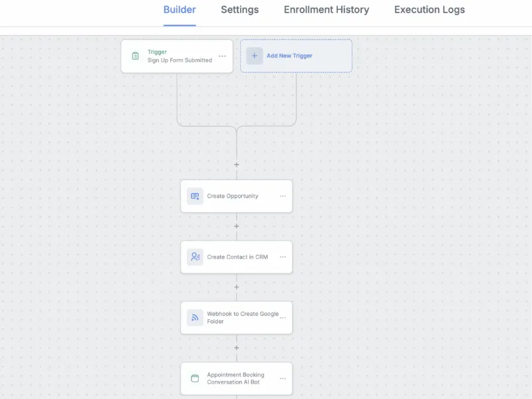
Task: Click the green Trigger label
Action: pyautogui.click(x=157, y=52)
